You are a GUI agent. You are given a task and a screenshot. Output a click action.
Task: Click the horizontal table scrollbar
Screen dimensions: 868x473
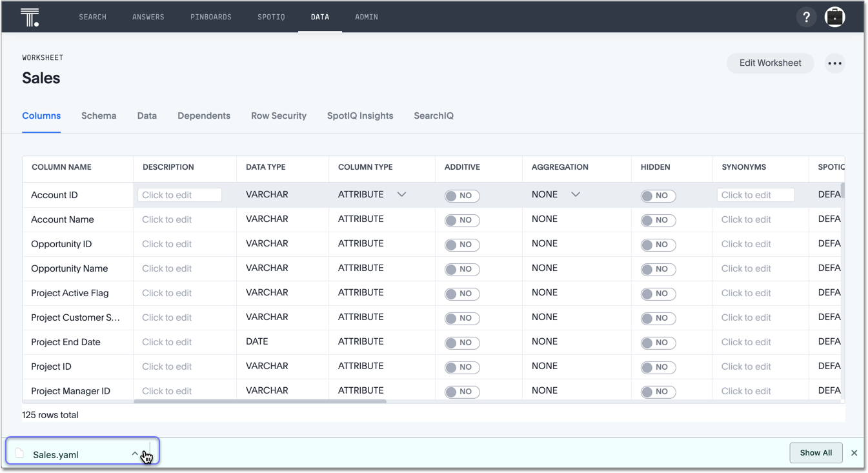[x=260, y=401]
